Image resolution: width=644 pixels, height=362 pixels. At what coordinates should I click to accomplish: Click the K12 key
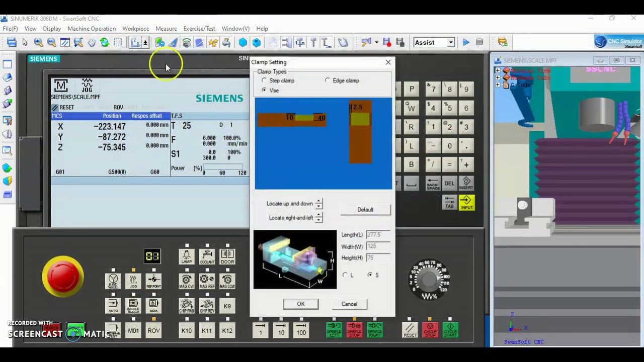(x=227, y=330)
